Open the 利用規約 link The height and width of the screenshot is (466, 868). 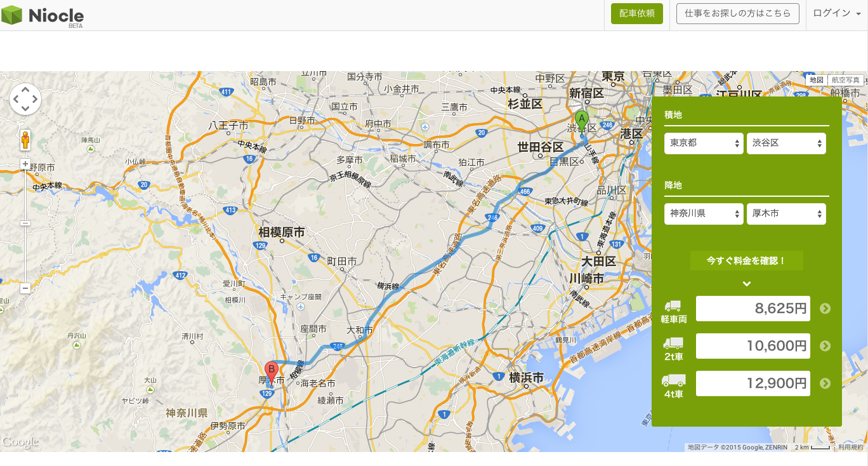click(x=851, y=448)
